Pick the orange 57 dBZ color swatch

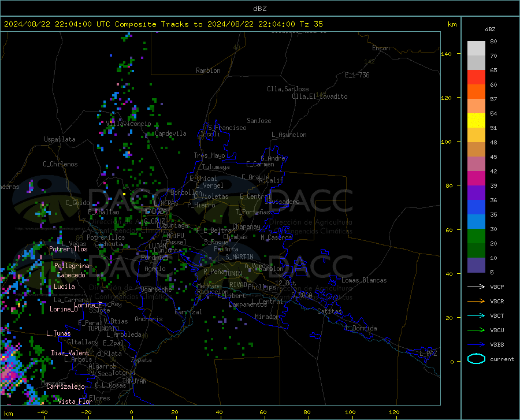point(476,92)
